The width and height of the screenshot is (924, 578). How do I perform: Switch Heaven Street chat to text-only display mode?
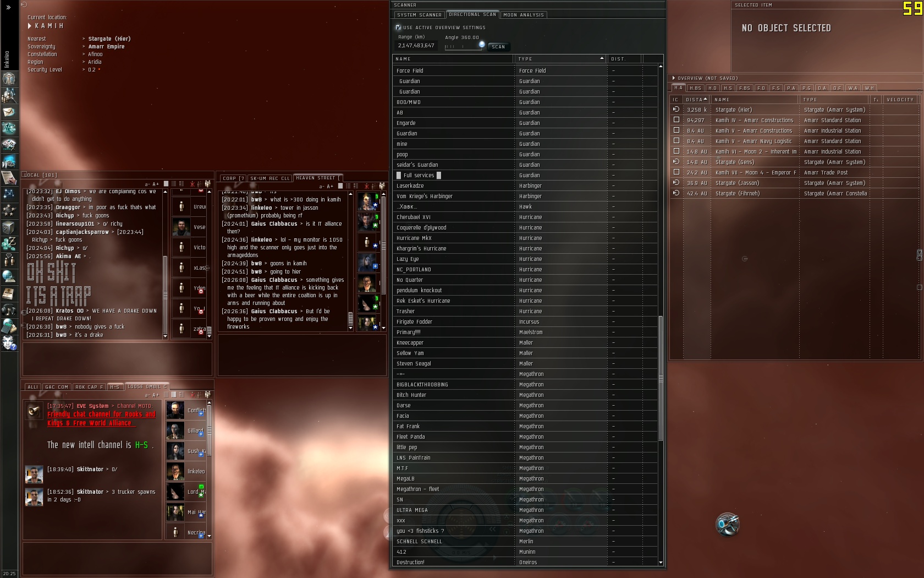[340, 186]
